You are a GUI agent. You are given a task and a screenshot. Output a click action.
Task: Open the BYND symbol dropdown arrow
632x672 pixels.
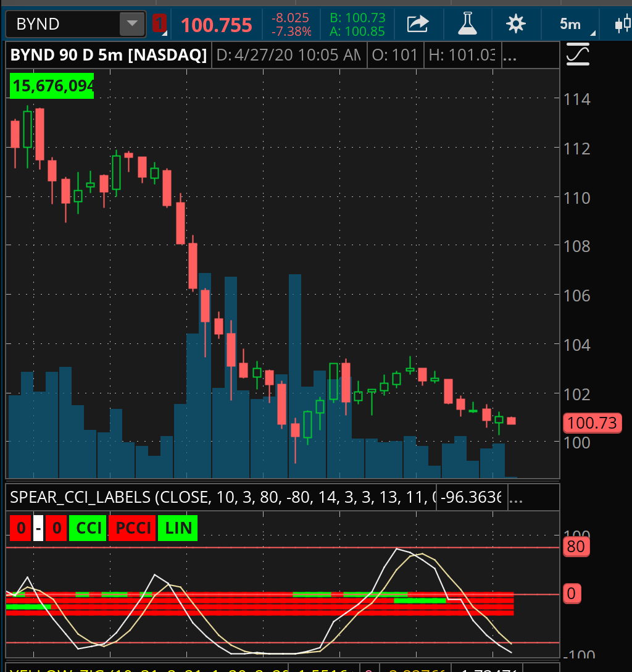tap(132, 24)
